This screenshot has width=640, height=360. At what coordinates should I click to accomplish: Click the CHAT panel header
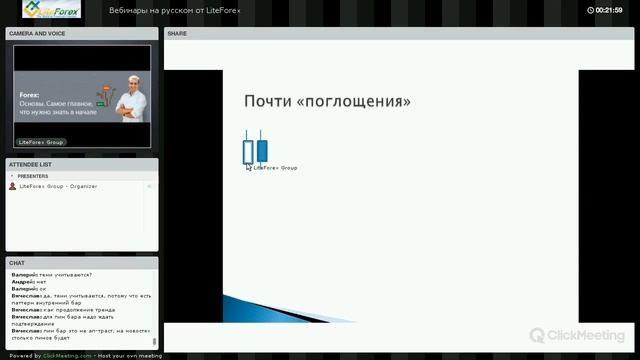tap(82, 263)
